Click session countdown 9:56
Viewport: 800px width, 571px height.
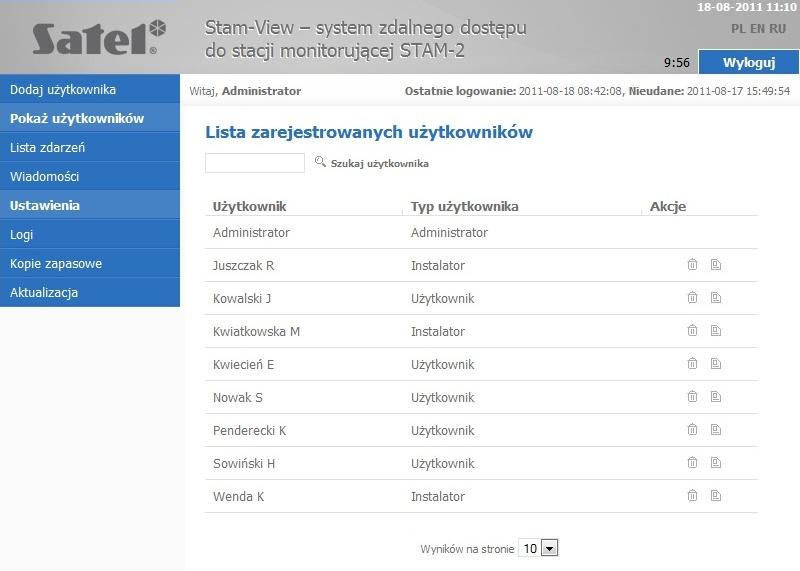tap(677, 63)
